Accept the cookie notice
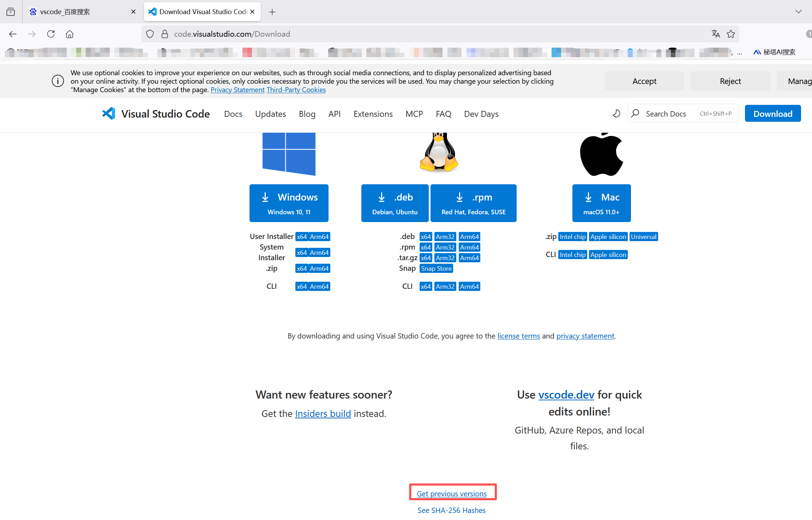Screen dimensions: 812x520 coord(644,81)
